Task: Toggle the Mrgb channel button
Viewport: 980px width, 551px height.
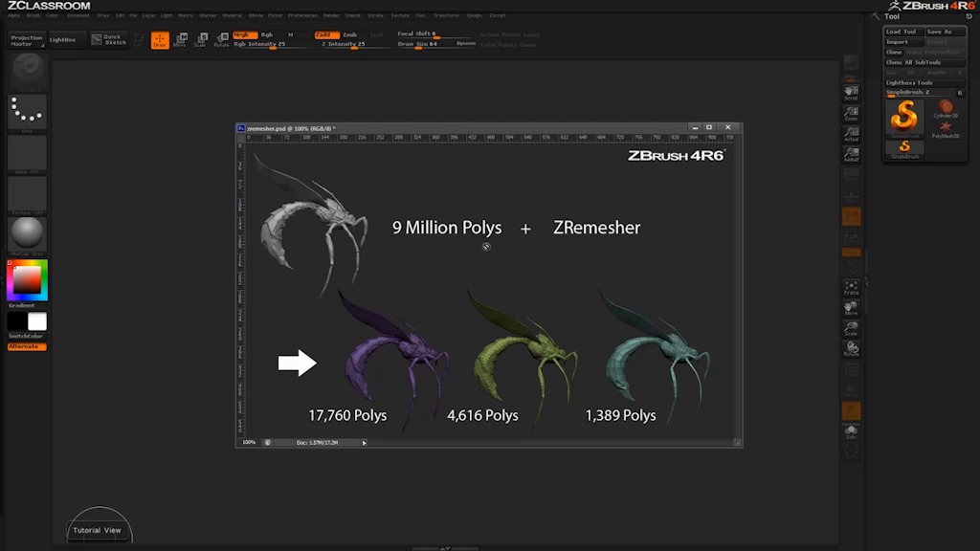Action: click(x=243, y=34)
